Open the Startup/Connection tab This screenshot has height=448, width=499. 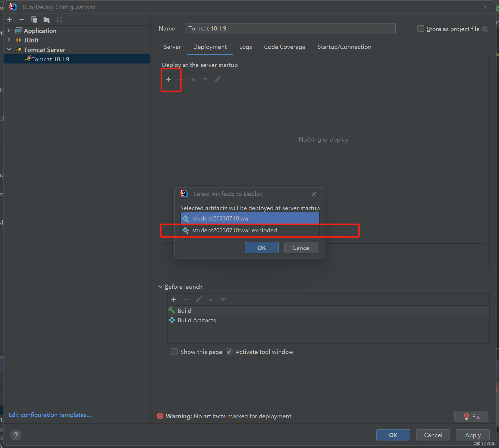tap(344, 47)
